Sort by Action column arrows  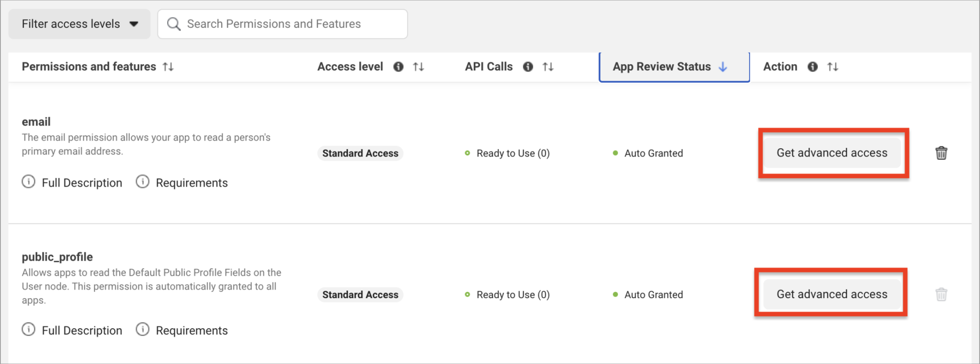pyautogui.click(x=833, y=67)
